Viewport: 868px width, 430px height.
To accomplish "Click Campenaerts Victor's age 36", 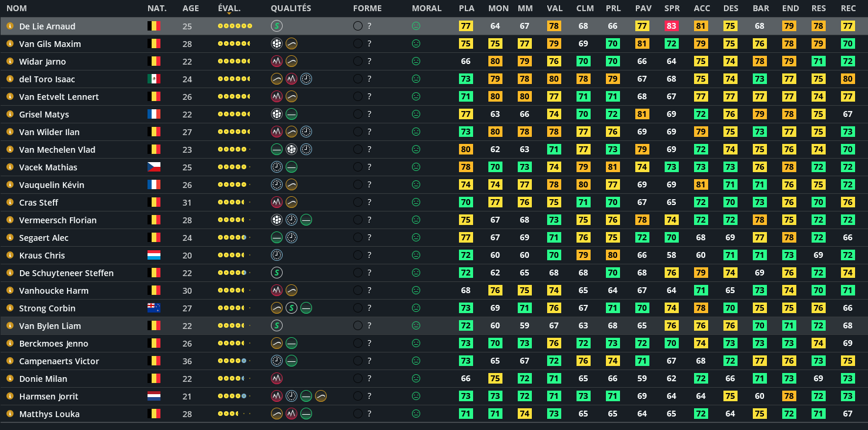I will 187,361.
